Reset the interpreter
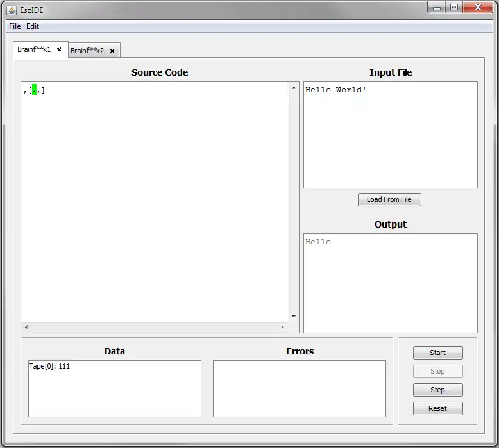The image size is (499, 448). [437, 408]
